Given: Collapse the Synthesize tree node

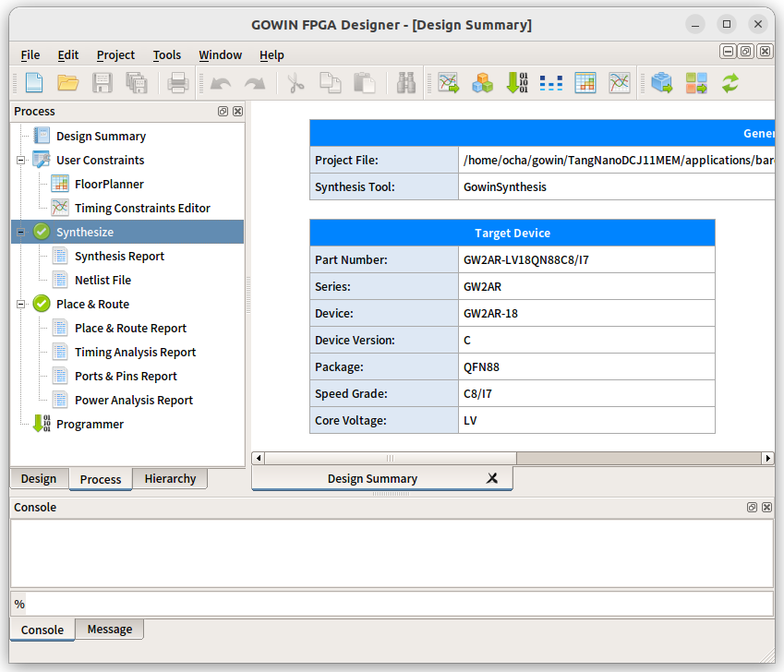Looking at the screenshot, I should point(20,233).
